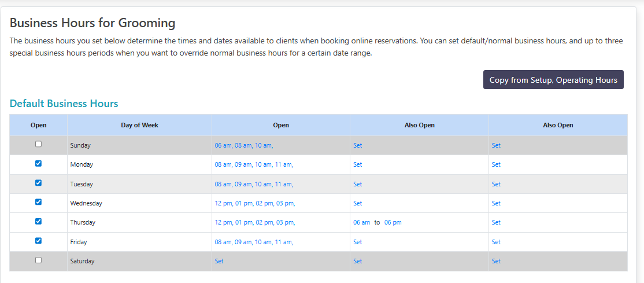Image resolution: width=644 pixels, height=283 pixels.
Task: Edit Sunday's open hours link
Action: click(243, 145)
